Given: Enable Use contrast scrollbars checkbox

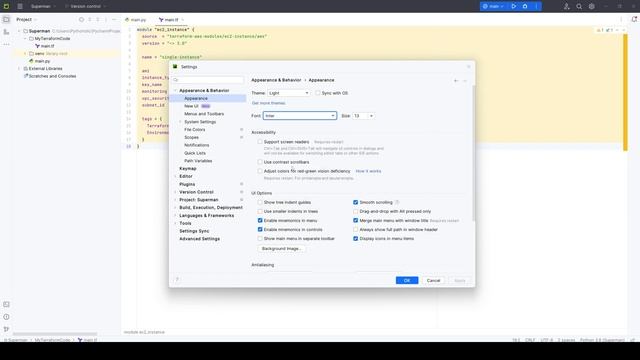Looking at the screenshot, I should click(260, 162).
